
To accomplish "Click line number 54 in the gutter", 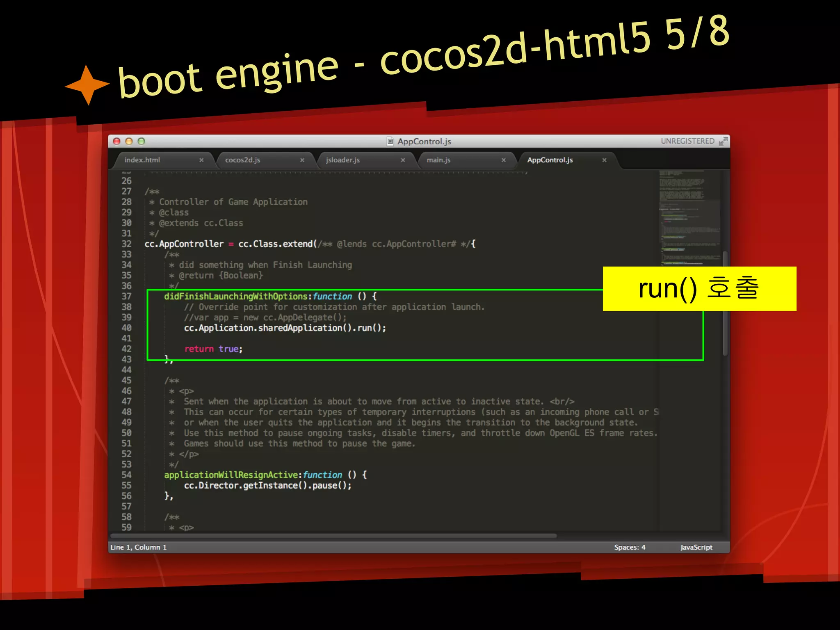I will click(x=127, y=475).
